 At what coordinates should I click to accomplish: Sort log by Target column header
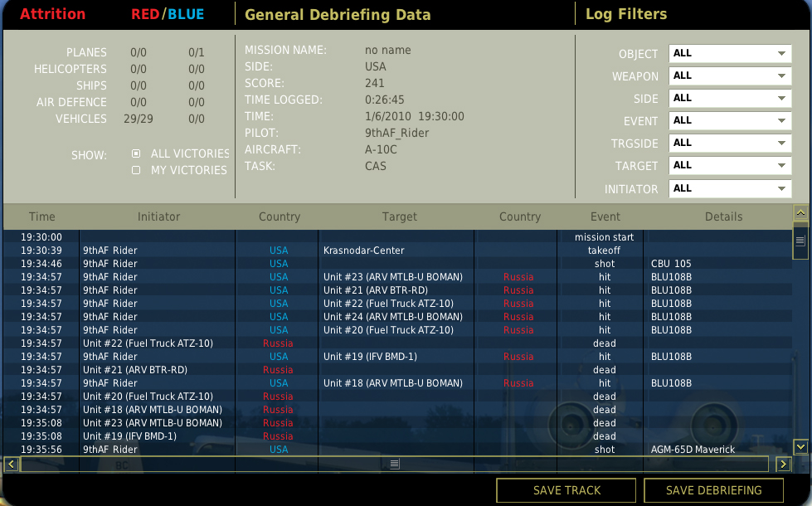[399, 217]
